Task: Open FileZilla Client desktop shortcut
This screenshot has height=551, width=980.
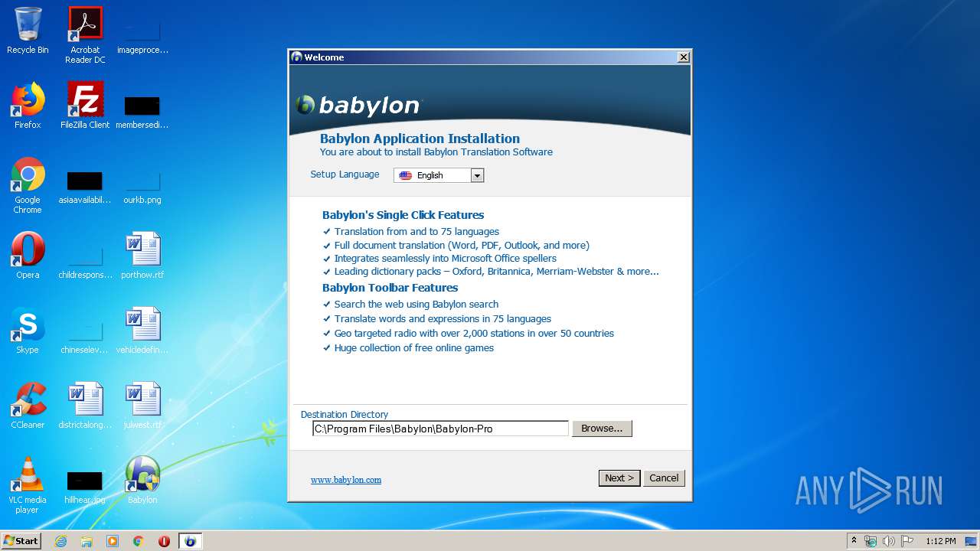Action: (x=85, y=106)
